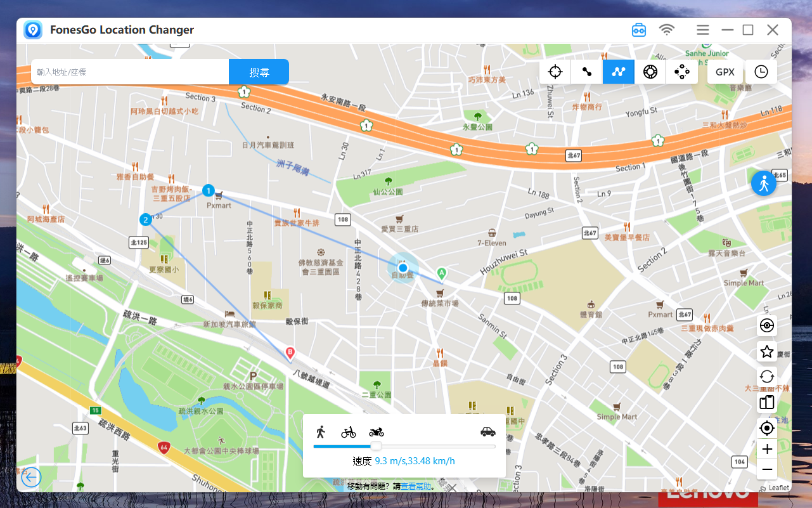Choose car speed icon
812x508 pixels.
[x=487, y=432]
